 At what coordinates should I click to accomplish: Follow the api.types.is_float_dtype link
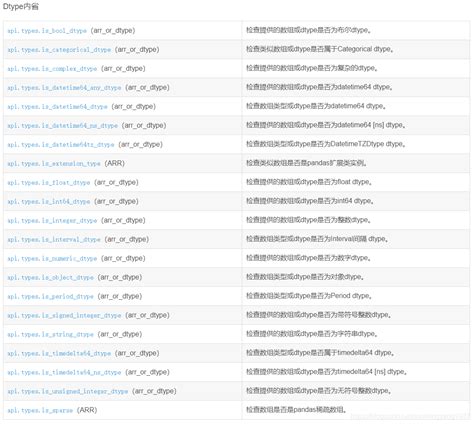point(49,183)
